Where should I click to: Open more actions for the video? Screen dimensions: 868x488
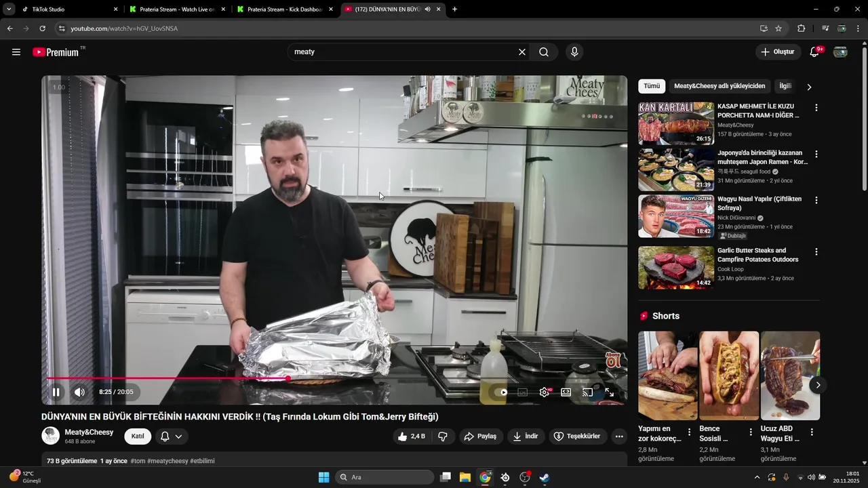tap(619, 436)
